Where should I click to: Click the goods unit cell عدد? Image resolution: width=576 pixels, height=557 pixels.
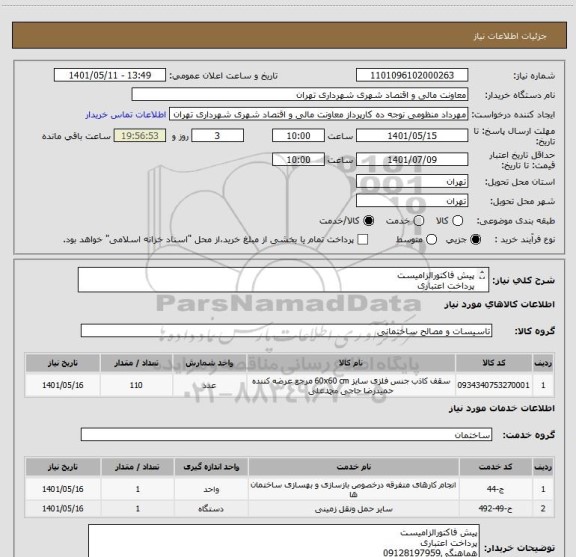pyautogui.click(x=209, y=385)
